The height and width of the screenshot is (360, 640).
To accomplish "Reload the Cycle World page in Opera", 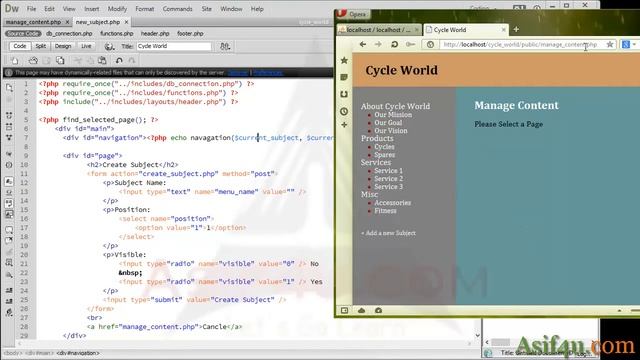I will [x=394, y=44].
